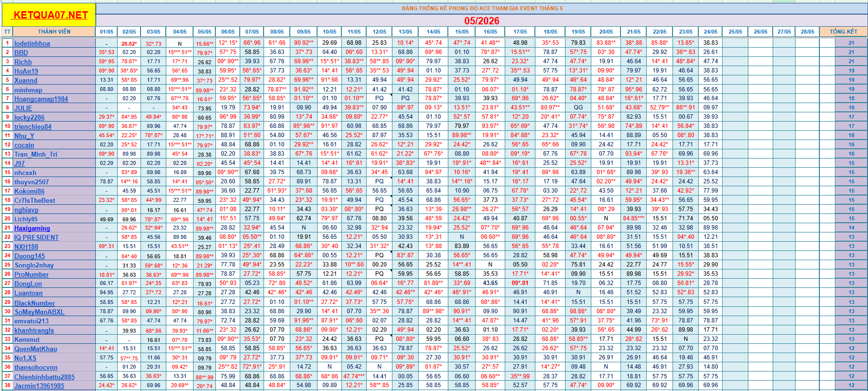
Task: Select the 15/05 date header
Action: 462,32
